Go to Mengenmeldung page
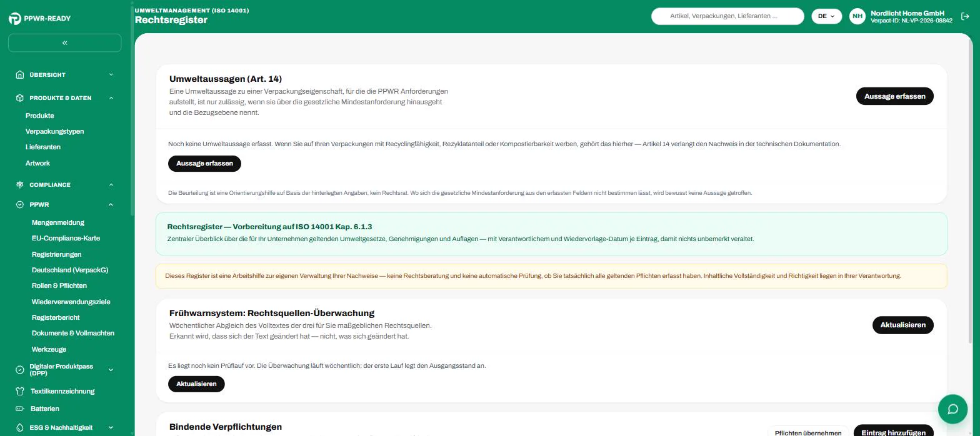Screen dimensions: 980x436 (58, 222)
